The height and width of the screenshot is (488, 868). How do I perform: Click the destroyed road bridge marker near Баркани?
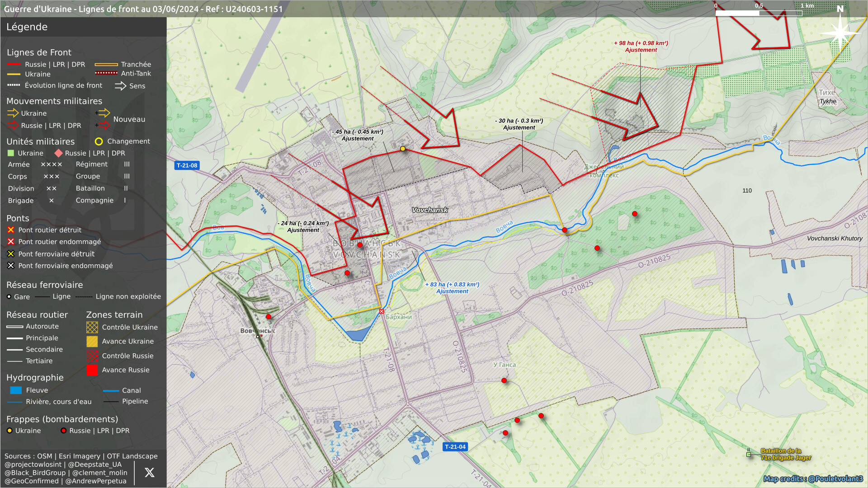[382, 311]
